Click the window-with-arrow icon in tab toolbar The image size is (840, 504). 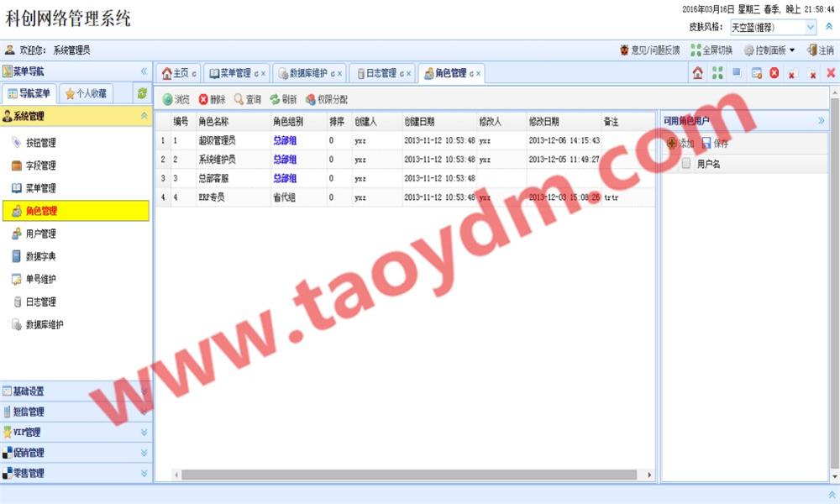[757, 73]
